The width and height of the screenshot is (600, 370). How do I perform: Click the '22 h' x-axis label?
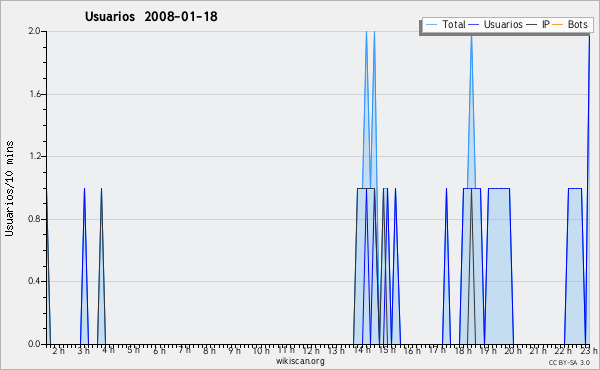(x=564, y=350)
